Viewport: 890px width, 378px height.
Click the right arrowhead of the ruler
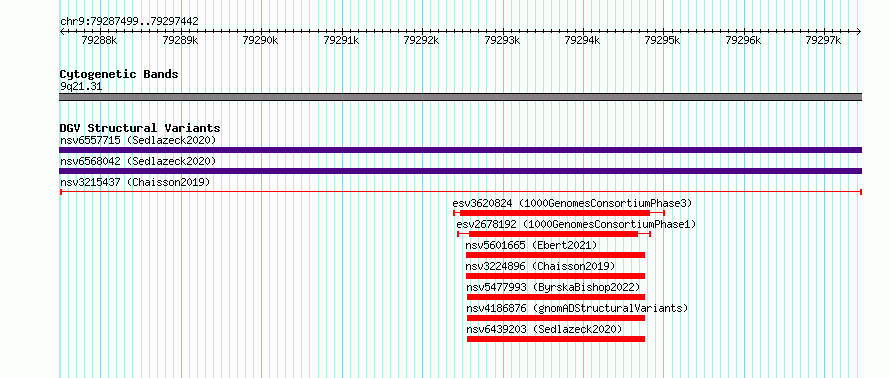pos(859,32)
